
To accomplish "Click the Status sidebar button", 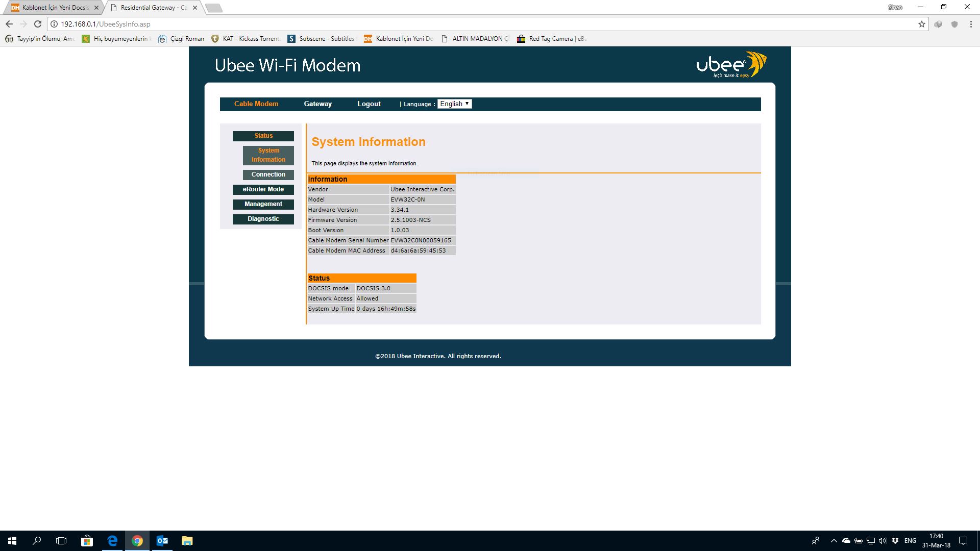I will pos(263,136).
